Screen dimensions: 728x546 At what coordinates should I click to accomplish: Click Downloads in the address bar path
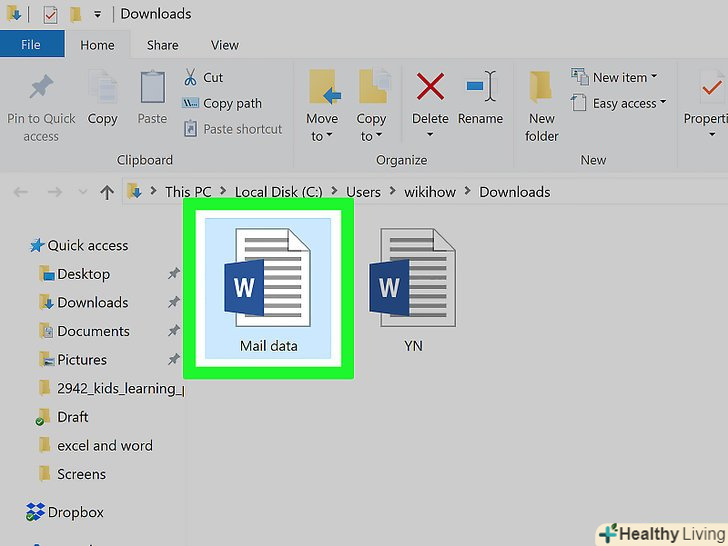(x=514, y=191)
